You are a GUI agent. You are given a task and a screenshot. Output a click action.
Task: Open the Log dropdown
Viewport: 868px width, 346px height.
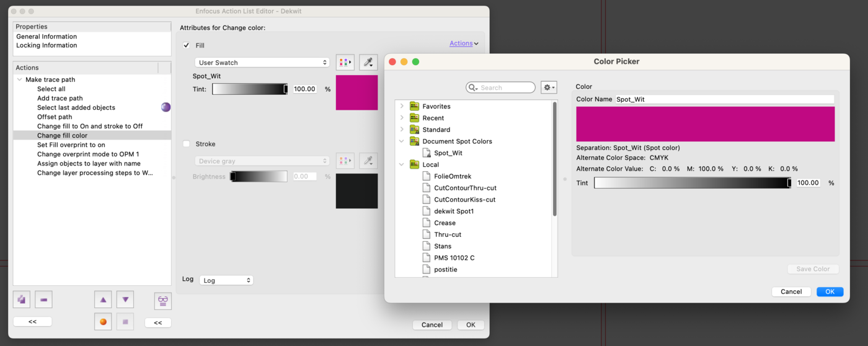tap(226, 280)
